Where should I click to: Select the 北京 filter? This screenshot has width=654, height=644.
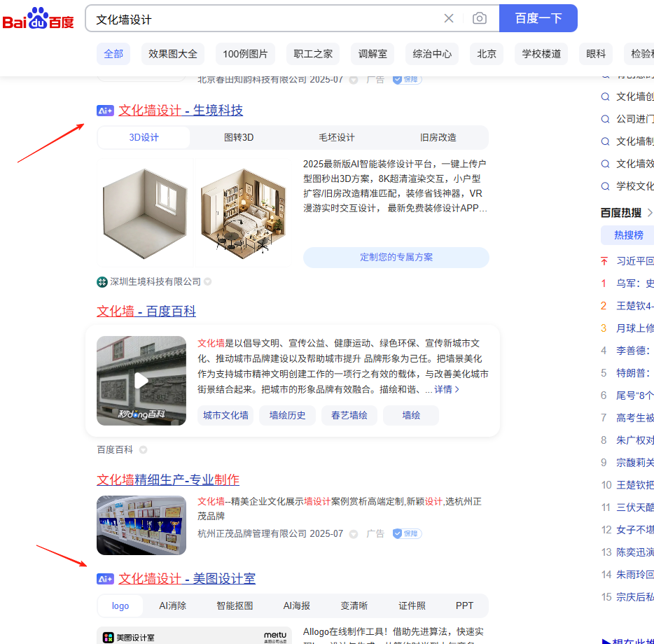pos(487,54)
